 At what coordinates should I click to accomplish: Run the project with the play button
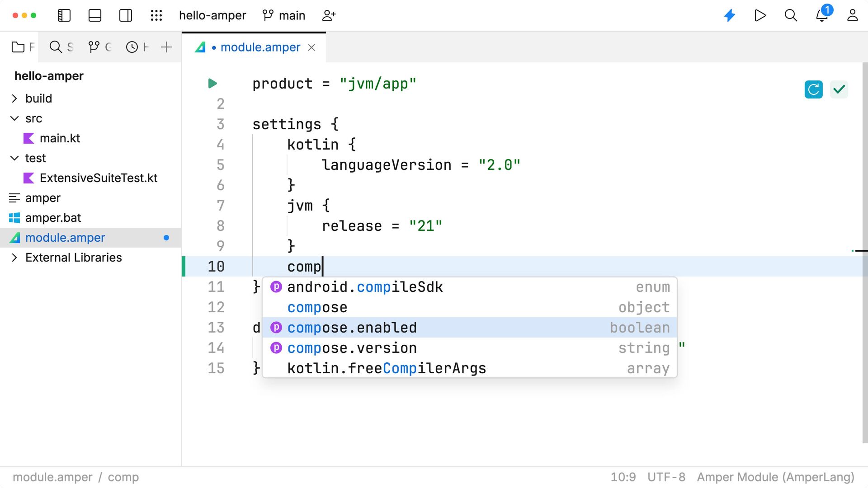click(760, 15)
